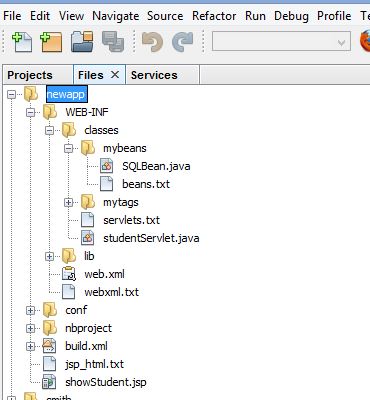Click the newapp root folder icon
Image resolution: width=370 pixels, height=400 pixels.
[31, 94]
